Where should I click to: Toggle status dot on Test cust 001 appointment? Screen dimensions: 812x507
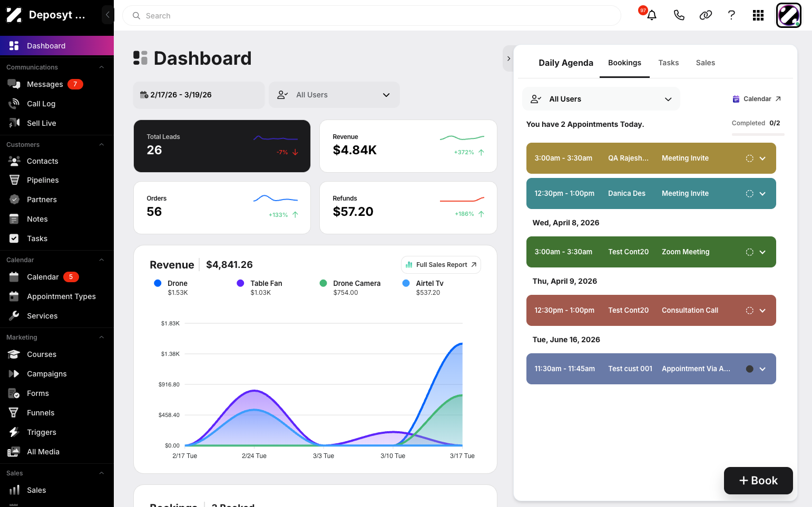(749, 369)
